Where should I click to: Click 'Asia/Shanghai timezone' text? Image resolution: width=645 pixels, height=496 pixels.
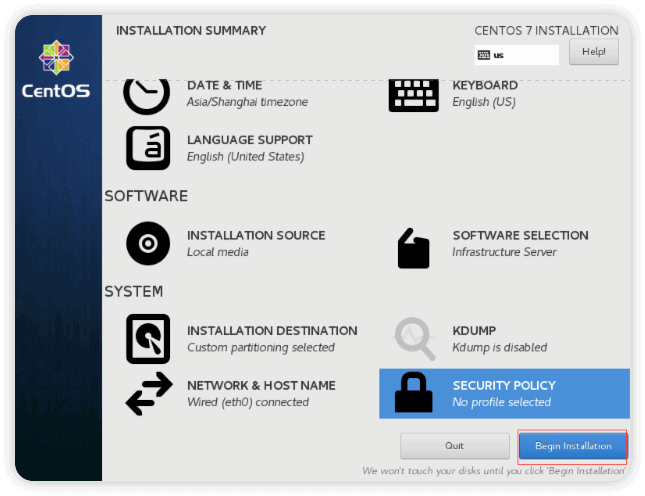pyautogui.click(x=247, y=102)
